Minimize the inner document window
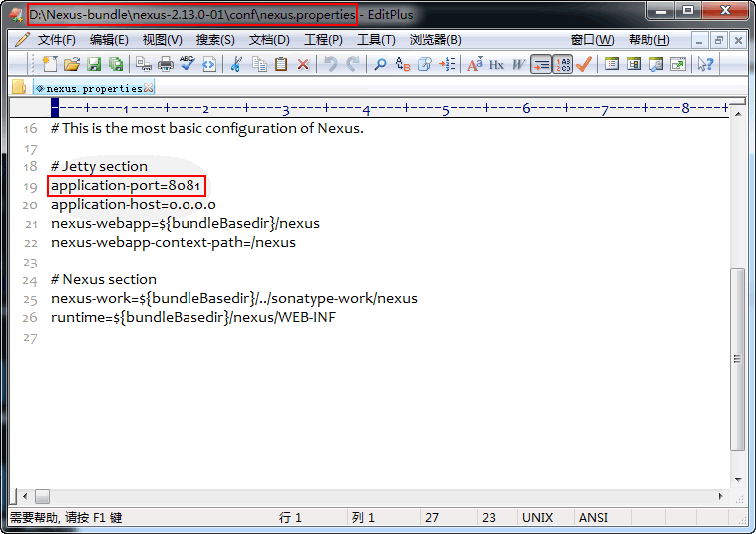756x534 pixels. coord(698,41)
